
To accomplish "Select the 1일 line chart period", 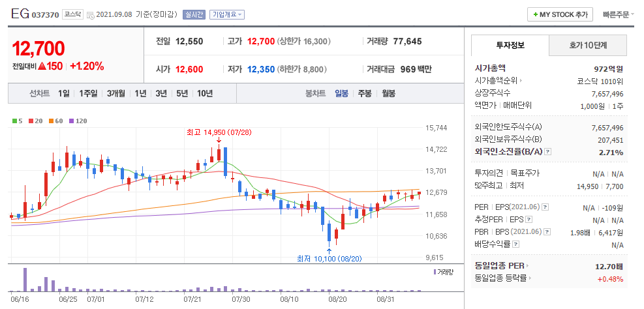I will coord(64,94).
